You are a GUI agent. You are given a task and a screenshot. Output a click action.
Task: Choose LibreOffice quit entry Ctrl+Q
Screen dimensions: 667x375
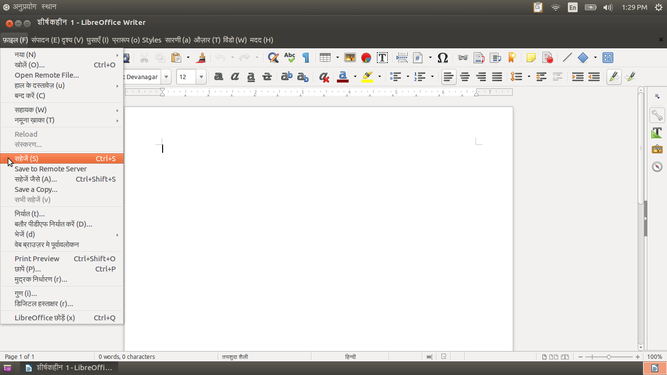coord(62,318)
